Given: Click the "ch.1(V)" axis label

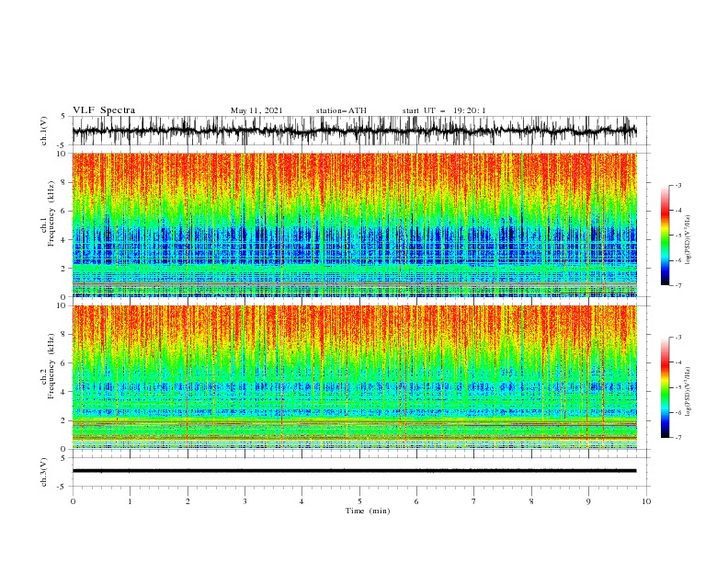Looking at the screenshot, I should coord(44,131).
